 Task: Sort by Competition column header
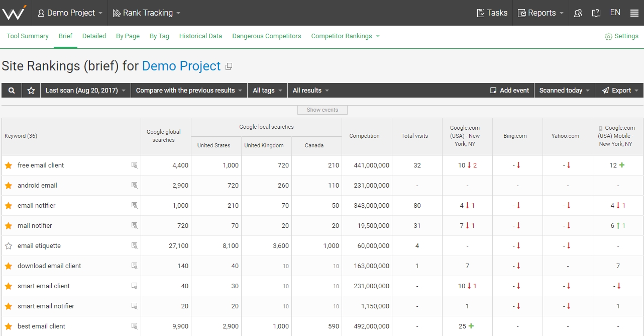(x=367, y=136)
